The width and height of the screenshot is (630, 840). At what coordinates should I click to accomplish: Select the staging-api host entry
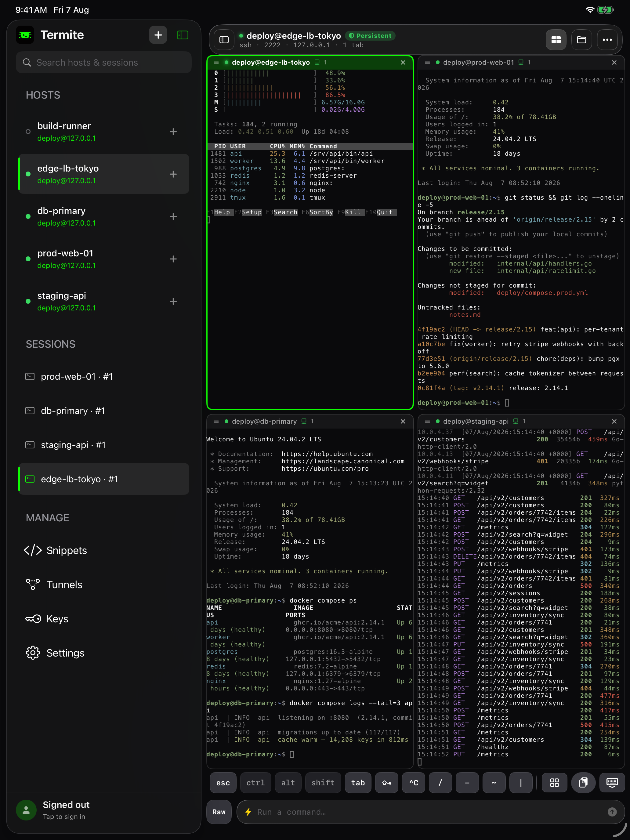[x=104, y=302]
